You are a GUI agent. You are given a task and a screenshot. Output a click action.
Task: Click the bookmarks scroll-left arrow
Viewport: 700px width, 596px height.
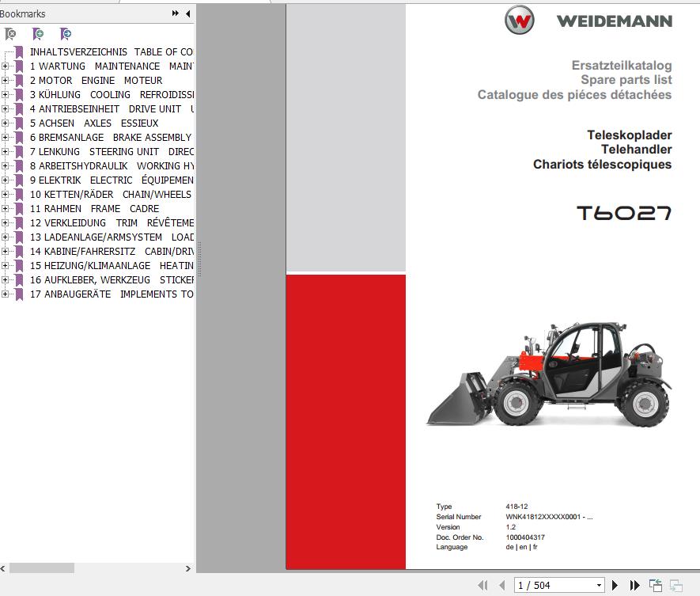[x=2, y=568]
